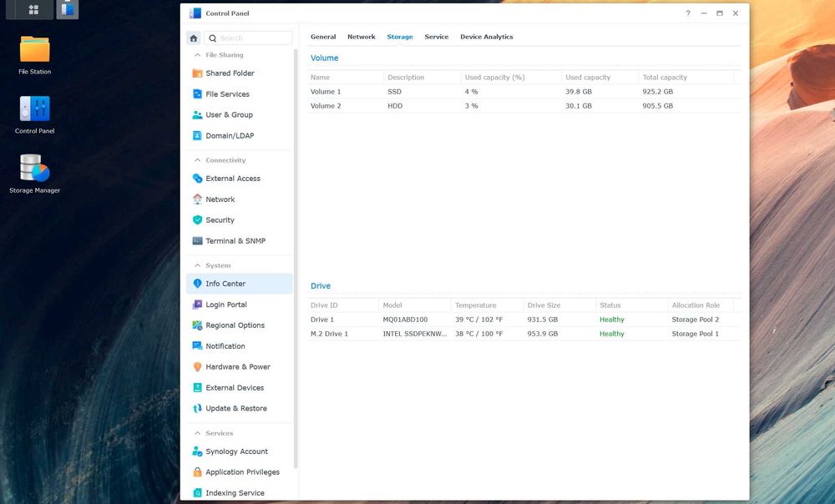Image resolution: width=835 pixels, height=504 pixels.
Task: Switch to the Service tab
Action: point(436,37)
